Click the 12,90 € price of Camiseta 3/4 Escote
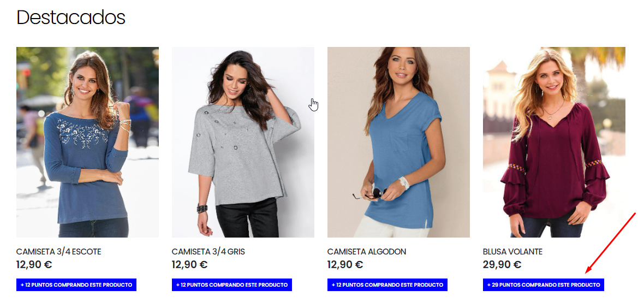Screen dimensions: 644x302 tap(34, 265)
